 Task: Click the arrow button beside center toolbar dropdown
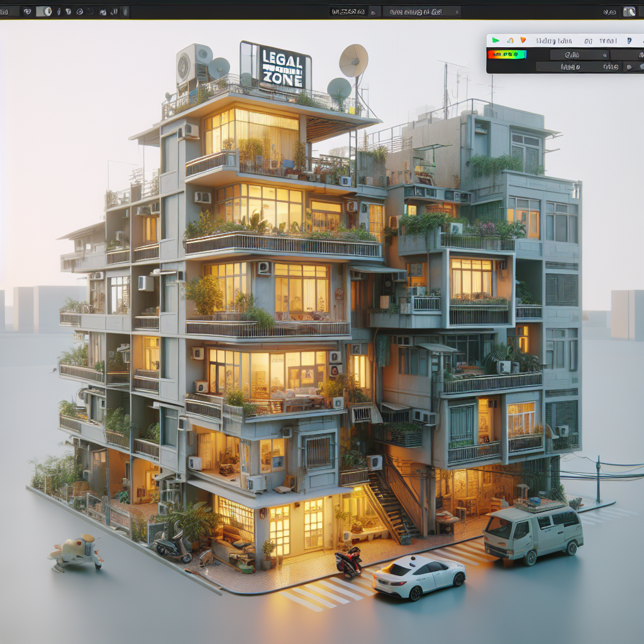pos(374,11)
